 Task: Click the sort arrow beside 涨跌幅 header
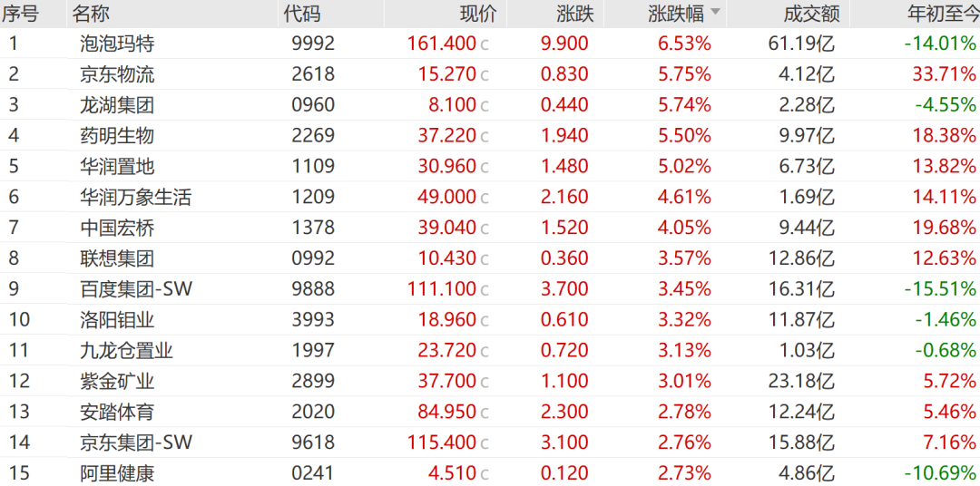[715, 13]
